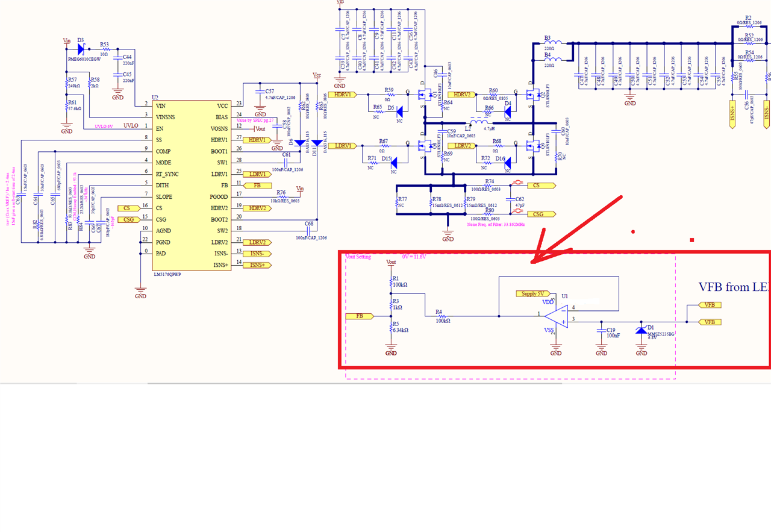Click the D1 MMSZ5235BG zener diode symbol

pos(641,330)
